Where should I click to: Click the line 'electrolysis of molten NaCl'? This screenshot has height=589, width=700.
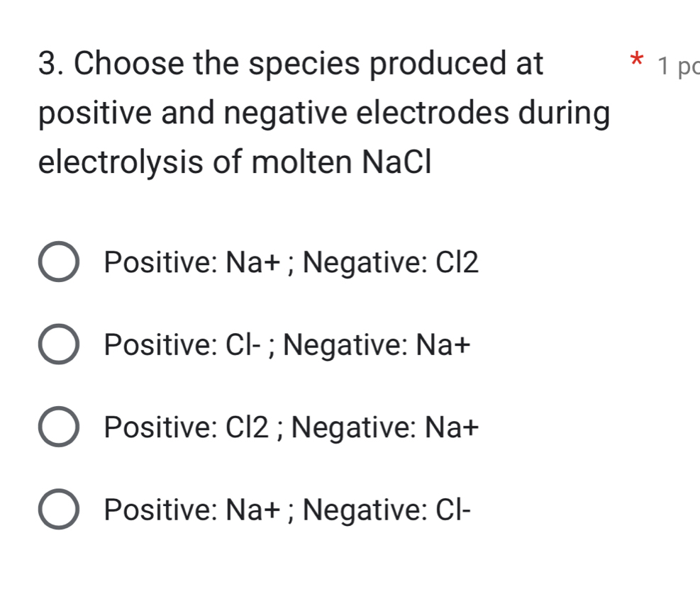click(235, 164)
